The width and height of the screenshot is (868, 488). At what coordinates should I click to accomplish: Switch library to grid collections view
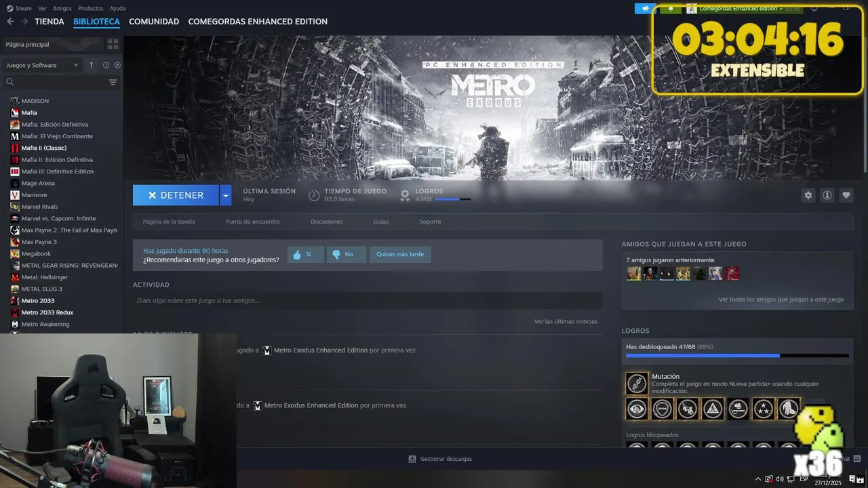113,44
